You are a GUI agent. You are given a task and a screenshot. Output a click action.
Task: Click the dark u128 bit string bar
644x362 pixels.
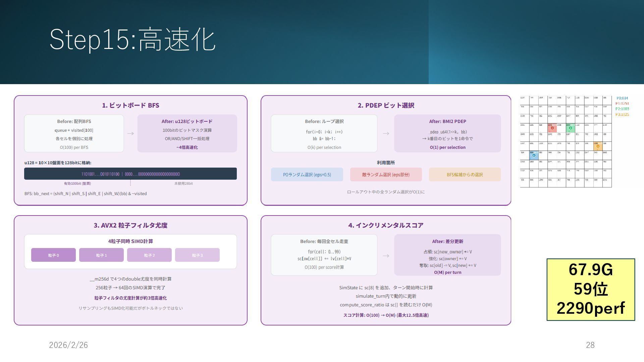point(130,174)
